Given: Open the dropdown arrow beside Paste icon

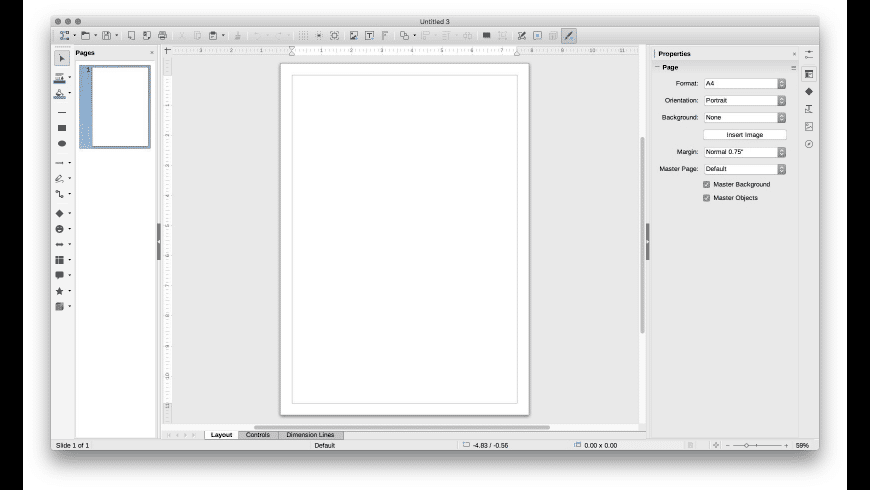Looking at the screenshot, I should click(x=223, y=36).
